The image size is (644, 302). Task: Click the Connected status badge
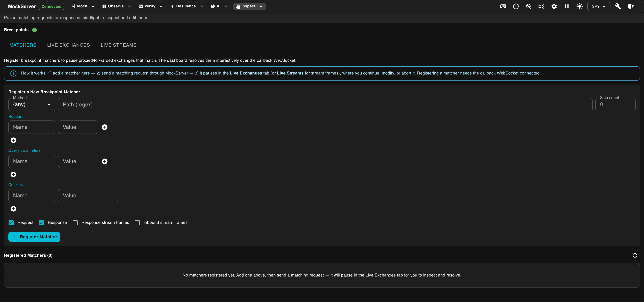tap(51, 6)
